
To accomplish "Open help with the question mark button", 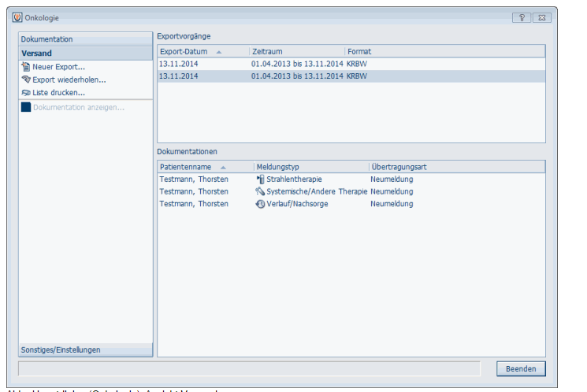I will (522, 17).
